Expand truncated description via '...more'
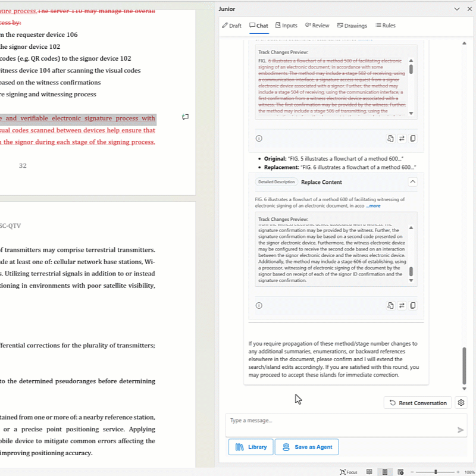The image size is (476, 476). pyautogui.click(x=374, y=206)
